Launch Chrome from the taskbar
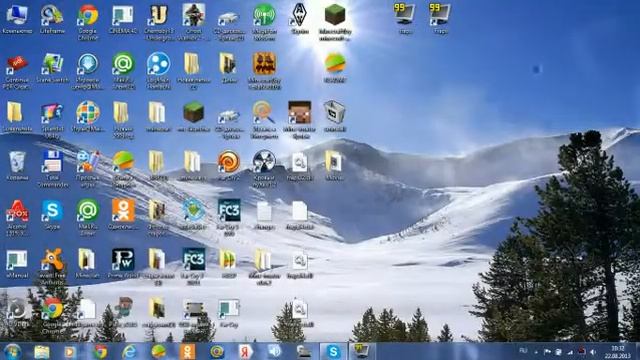 [x=100, y=351]
